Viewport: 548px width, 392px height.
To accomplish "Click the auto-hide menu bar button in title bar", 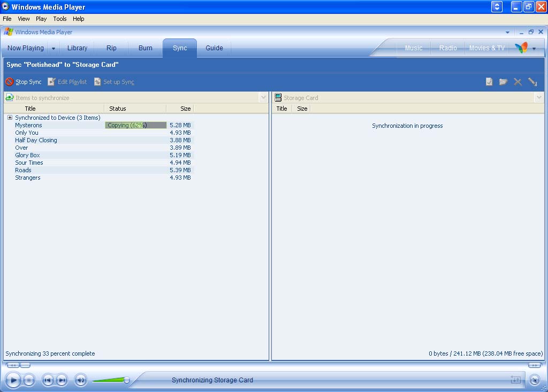I will (x=497, y=6).
